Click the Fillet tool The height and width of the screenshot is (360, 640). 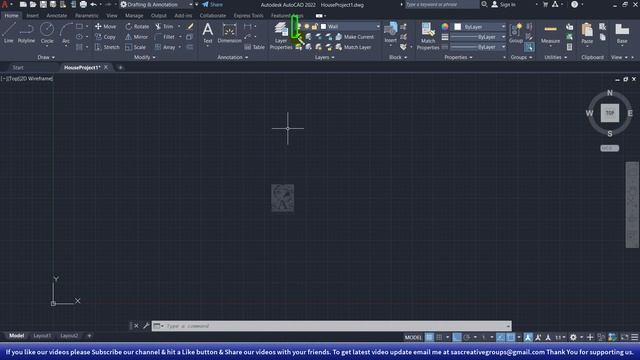(164, 37)
